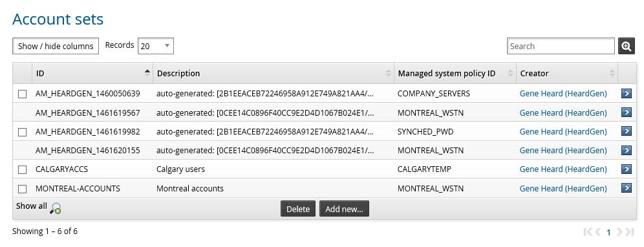Screen dimensions: 644x247
Task: Click the search magnifier icon button
Action: [627, 46]
